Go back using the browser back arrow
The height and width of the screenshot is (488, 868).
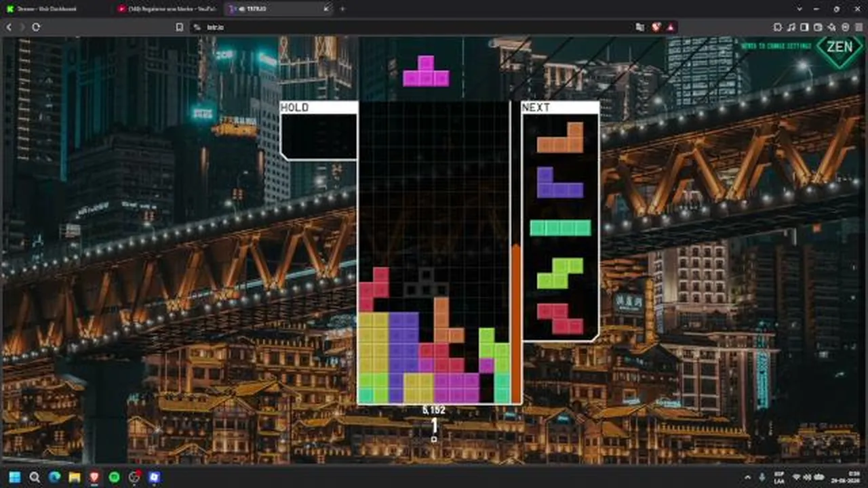(9, 27)
